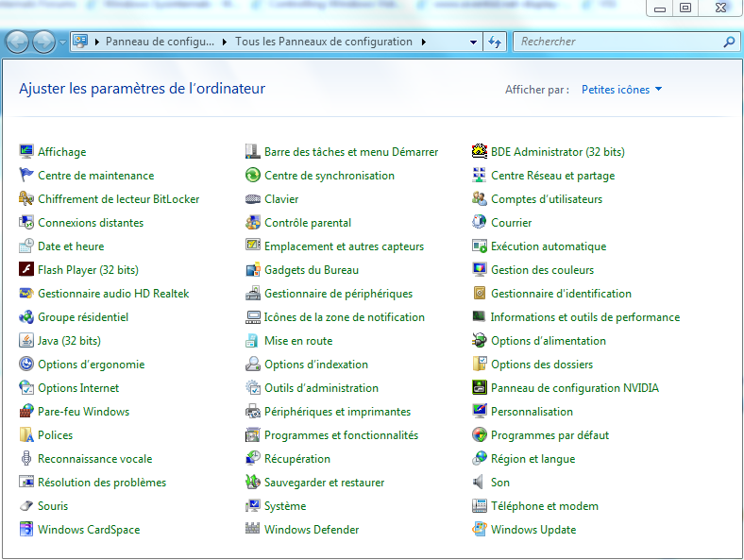Expand the arrow after Tous les Panneaux de configuration
Viewport: 744px width, 560px height.
pos(423,42)
